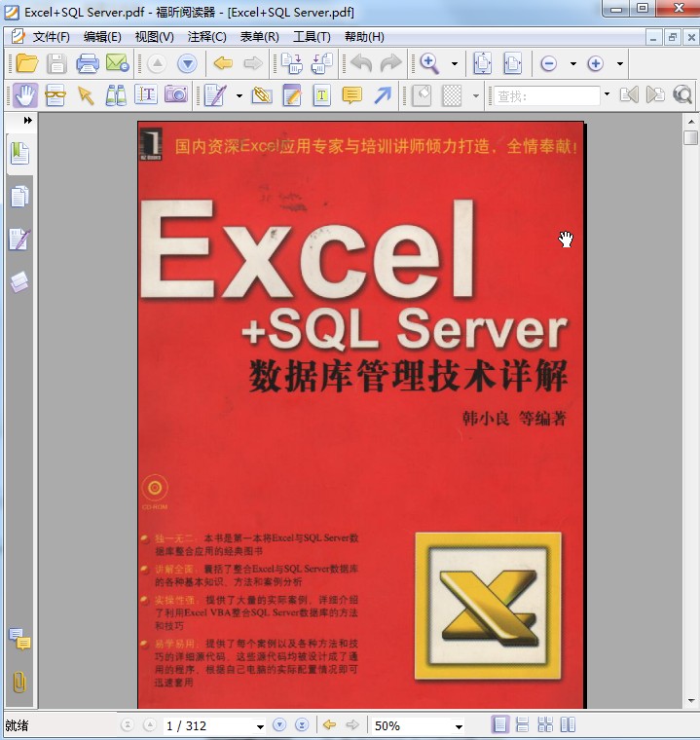Go to previous page up-arrow icon

point(157,63)
